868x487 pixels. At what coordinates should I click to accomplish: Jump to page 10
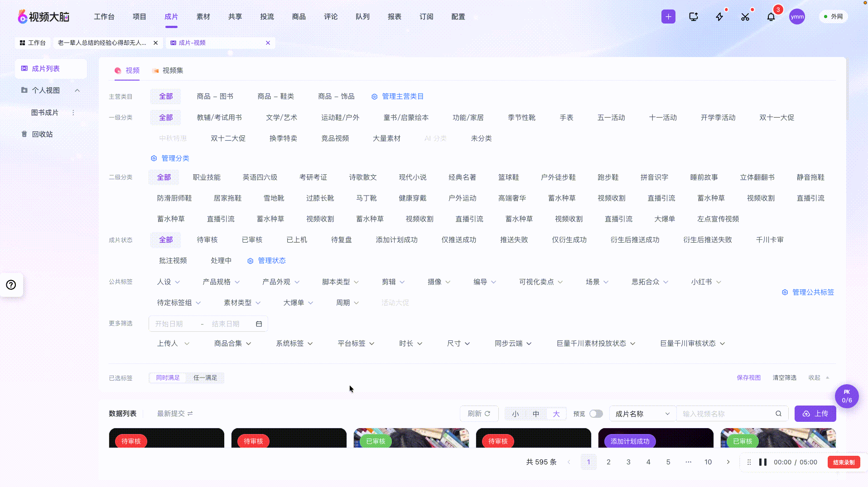tap(708, 462)
